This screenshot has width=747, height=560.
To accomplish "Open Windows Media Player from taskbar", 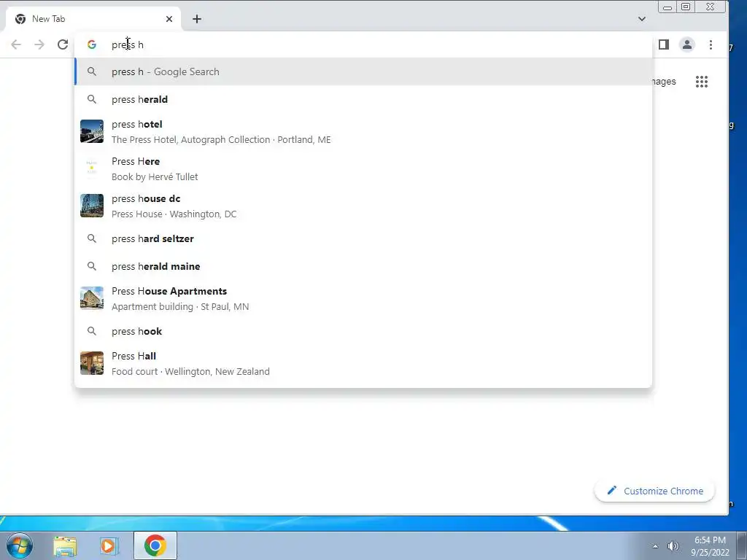I will click(109, 545).
